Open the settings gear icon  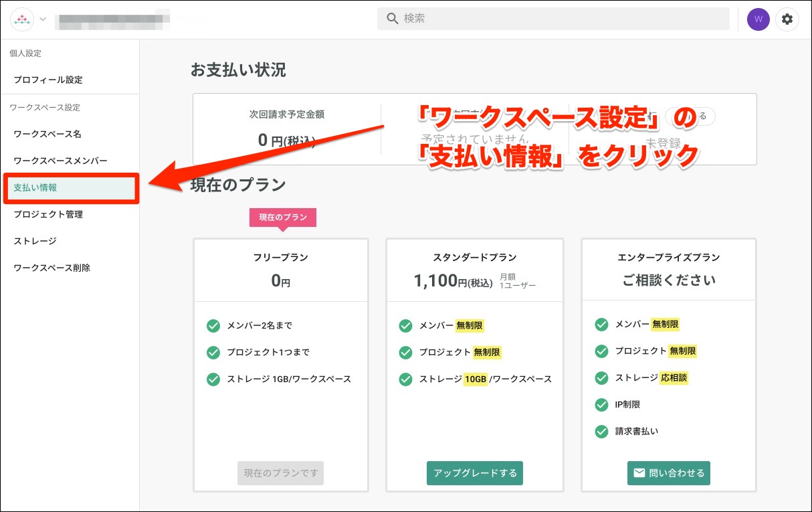787,19
